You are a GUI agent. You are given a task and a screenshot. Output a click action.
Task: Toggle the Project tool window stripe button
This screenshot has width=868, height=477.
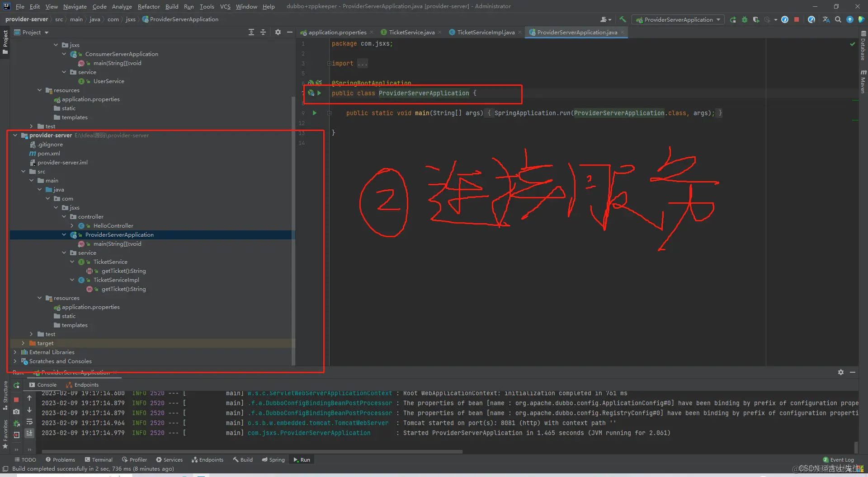coord(5,42)
